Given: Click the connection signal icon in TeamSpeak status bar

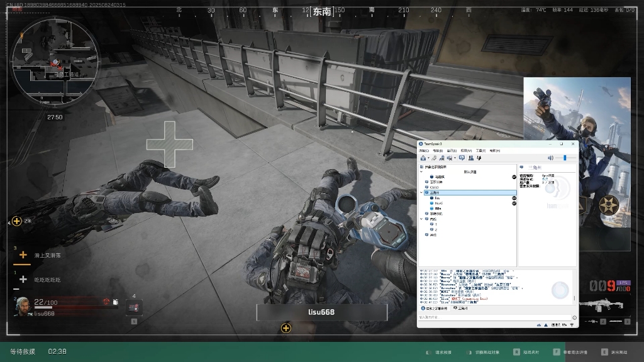Looking at the screenshot, I should [572, 325].
